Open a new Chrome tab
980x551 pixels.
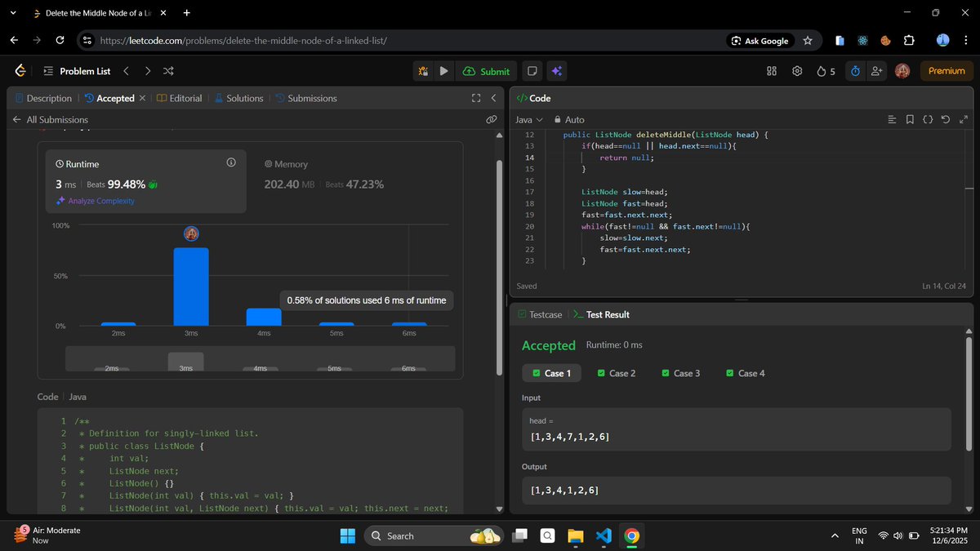click(187, 13)
